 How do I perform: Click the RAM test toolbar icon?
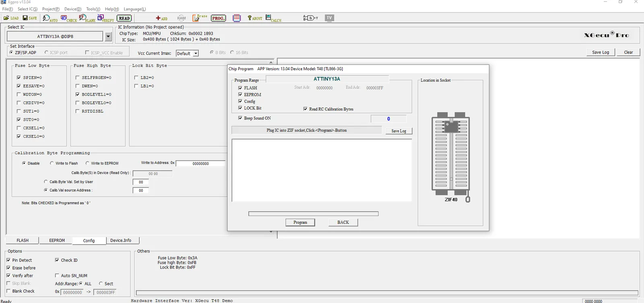coord(182,18)
